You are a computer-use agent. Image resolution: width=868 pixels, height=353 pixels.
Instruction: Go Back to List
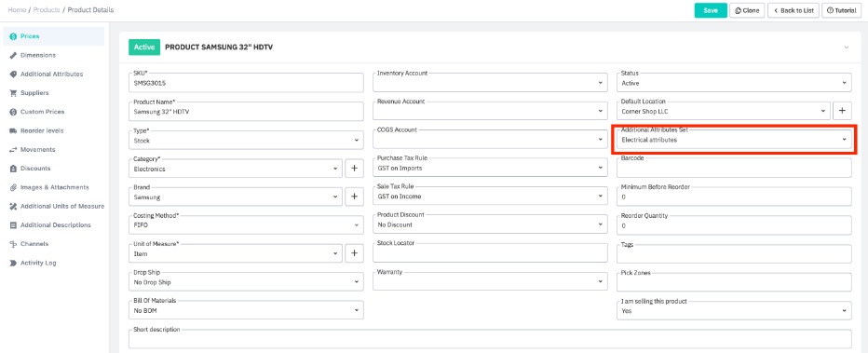coord(793,10)
